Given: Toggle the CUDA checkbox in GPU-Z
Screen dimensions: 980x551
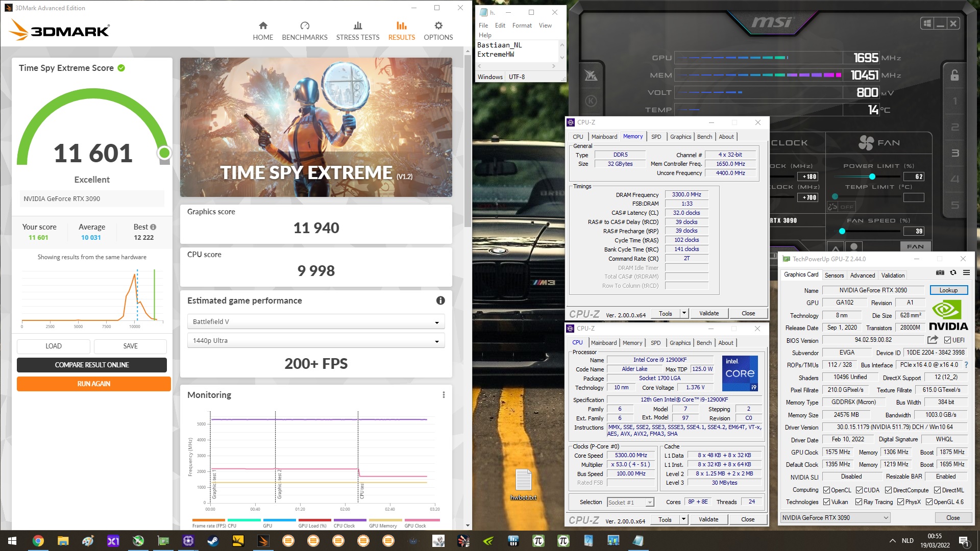Looking at the screenshot, I should pyautogui.click(x=859, y=490).
